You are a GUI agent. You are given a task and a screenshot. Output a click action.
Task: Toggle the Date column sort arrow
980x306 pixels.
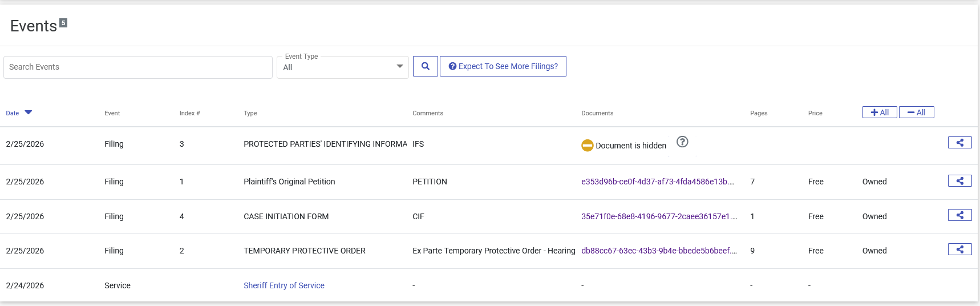(29, 112)
